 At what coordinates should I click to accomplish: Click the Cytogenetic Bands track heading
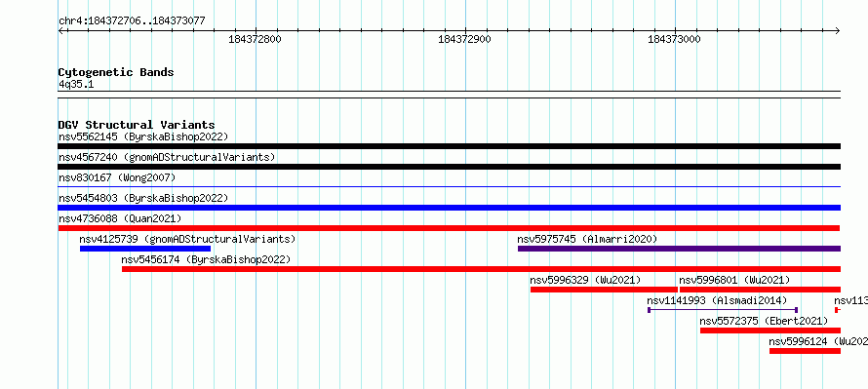pos(116,72)
